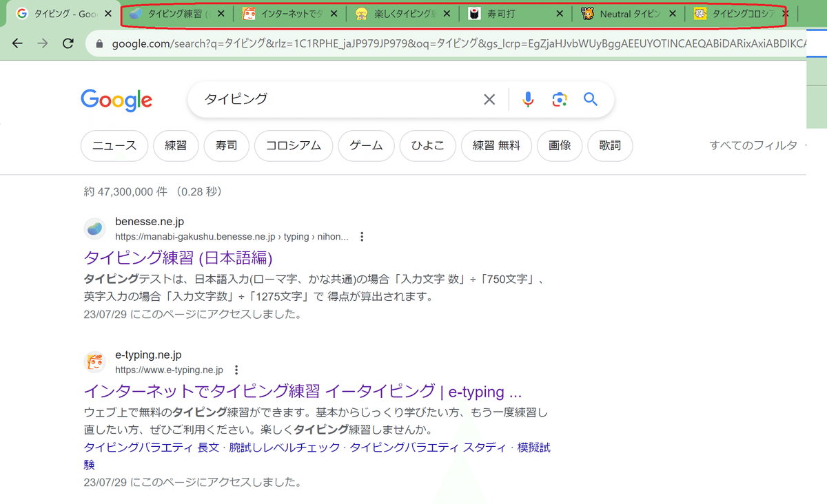Select the 画像 filter chip
This screenshot has width=827, height=504.
tap(560, 146)
